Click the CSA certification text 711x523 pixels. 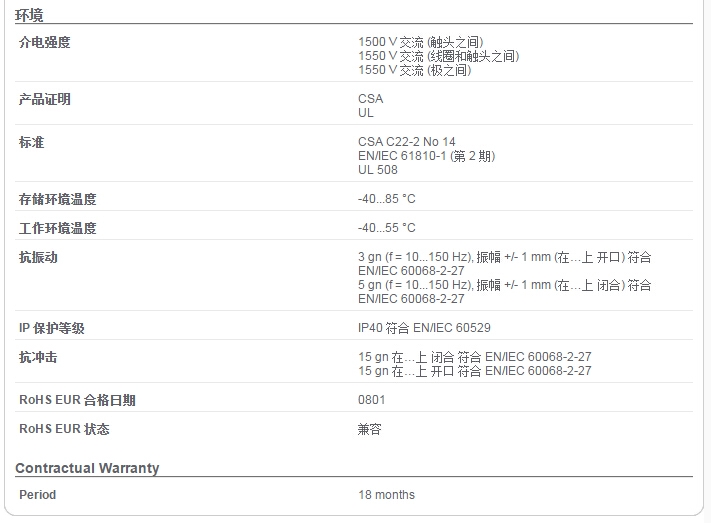click(370, 99)
